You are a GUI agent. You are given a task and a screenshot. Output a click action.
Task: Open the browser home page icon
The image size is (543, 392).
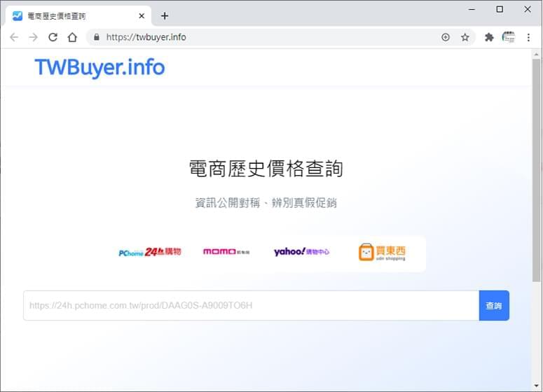(x=72, y=37)
